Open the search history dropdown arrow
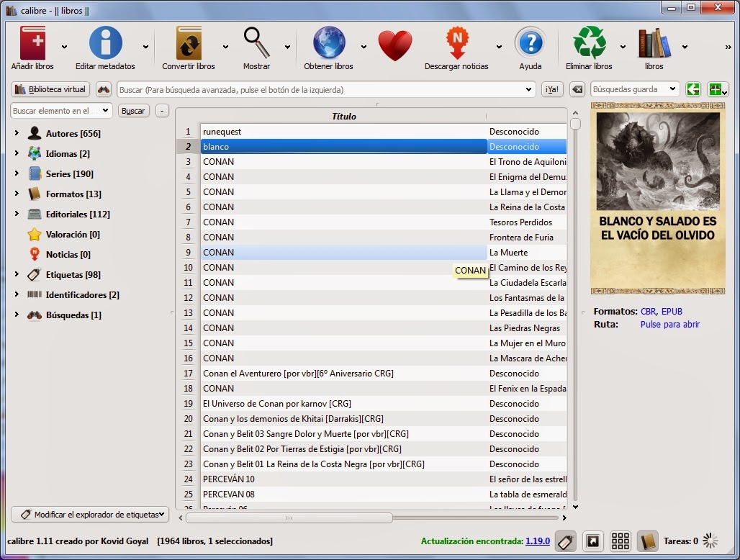 [x=528, y=90]
